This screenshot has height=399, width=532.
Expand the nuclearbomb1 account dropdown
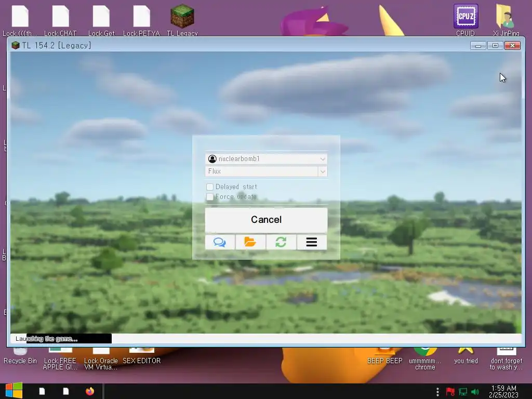point(266,159)
